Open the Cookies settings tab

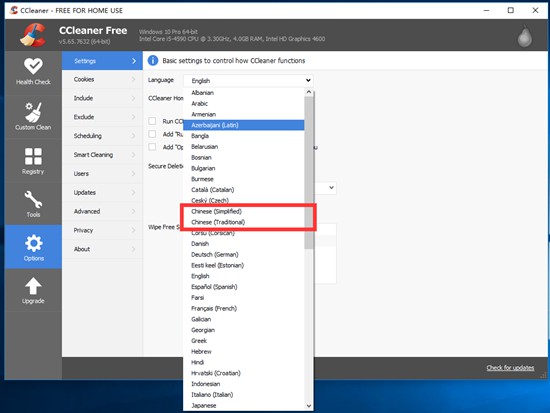coord(102,79)
